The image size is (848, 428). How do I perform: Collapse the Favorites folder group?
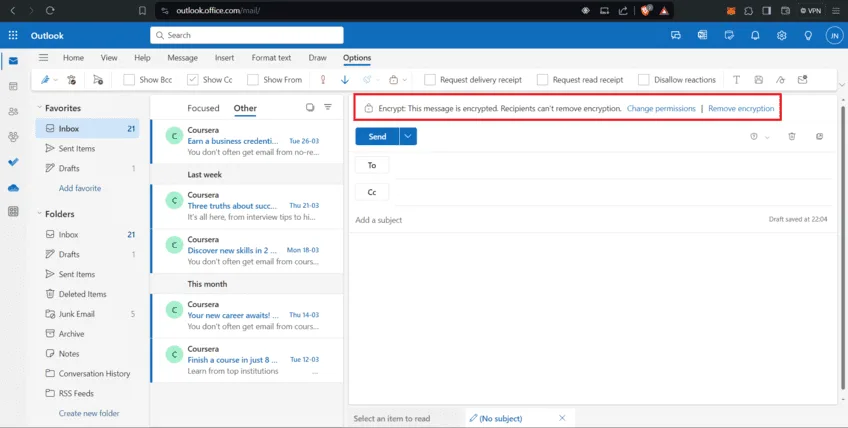(x=40, y=108)
